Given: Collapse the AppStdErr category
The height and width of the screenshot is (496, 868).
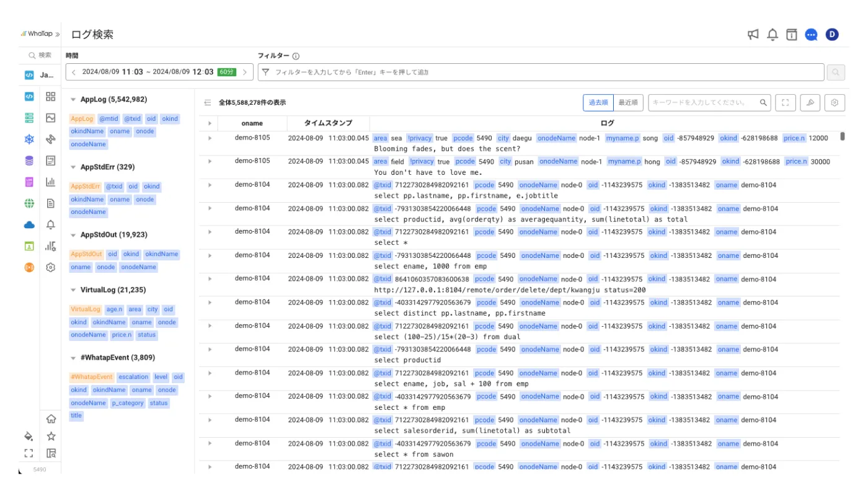Looking at the screenshot, I should coord(73,167).
